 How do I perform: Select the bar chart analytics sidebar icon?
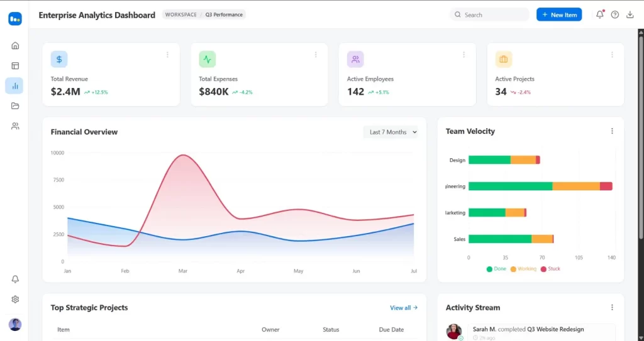click(15, 85)
